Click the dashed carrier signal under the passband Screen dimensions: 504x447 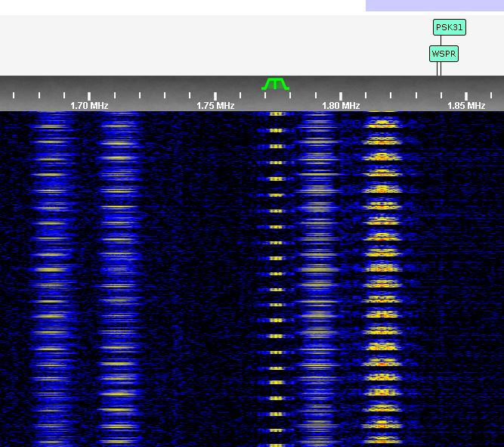pyautogui.click(x=276, y=279)
